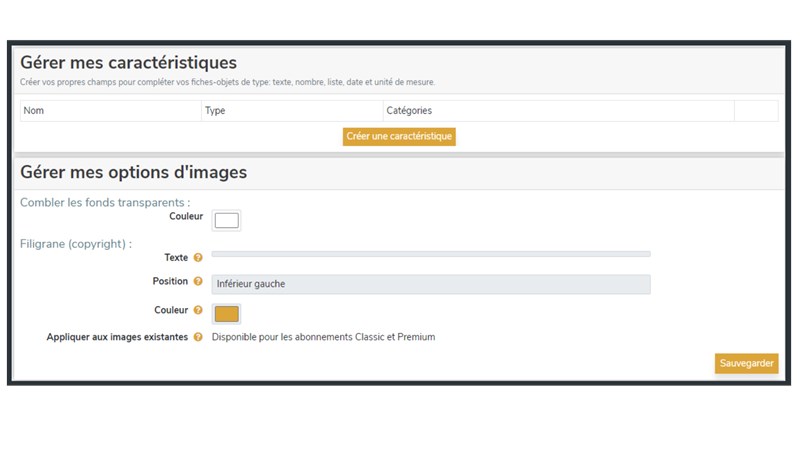The width and height of the screenshot is (800, 450).
Task: Save settings with the Sauvegarder button
Action: tap(746, 363)
